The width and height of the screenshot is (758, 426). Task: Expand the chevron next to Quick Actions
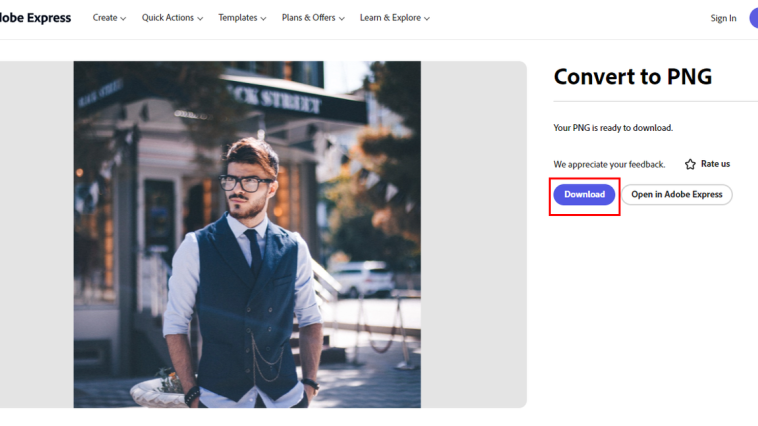click(x=200, y=18)
